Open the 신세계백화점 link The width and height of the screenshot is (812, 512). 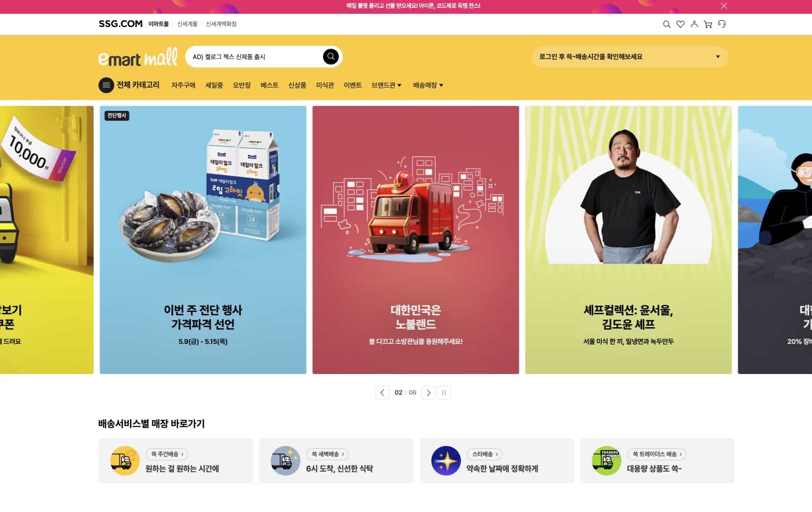click(221, 24)
